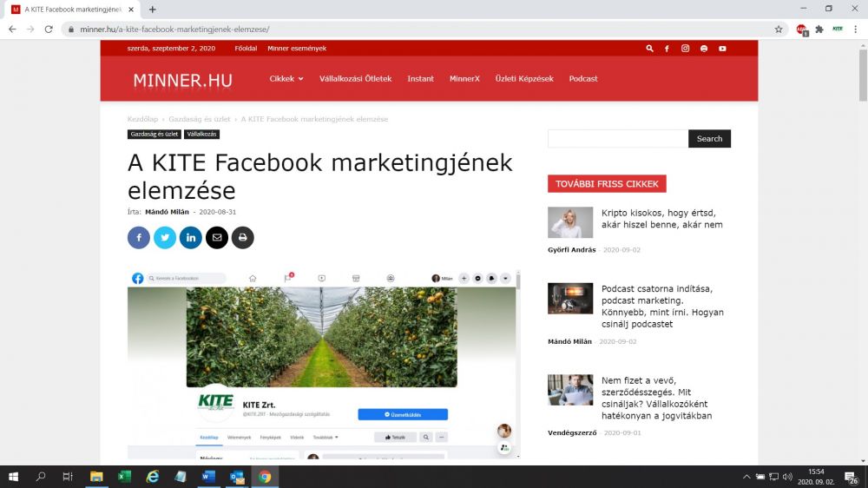Viewport: 868px width, 488px height.
Task: Select the active KITE Facebook article tab
Action: [x=73, y=10]
